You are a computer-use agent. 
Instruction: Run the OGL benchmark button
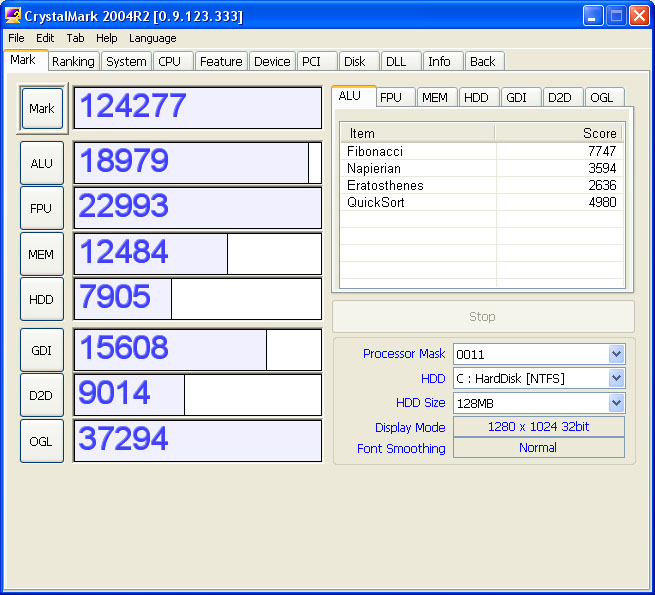coord(42,441)
